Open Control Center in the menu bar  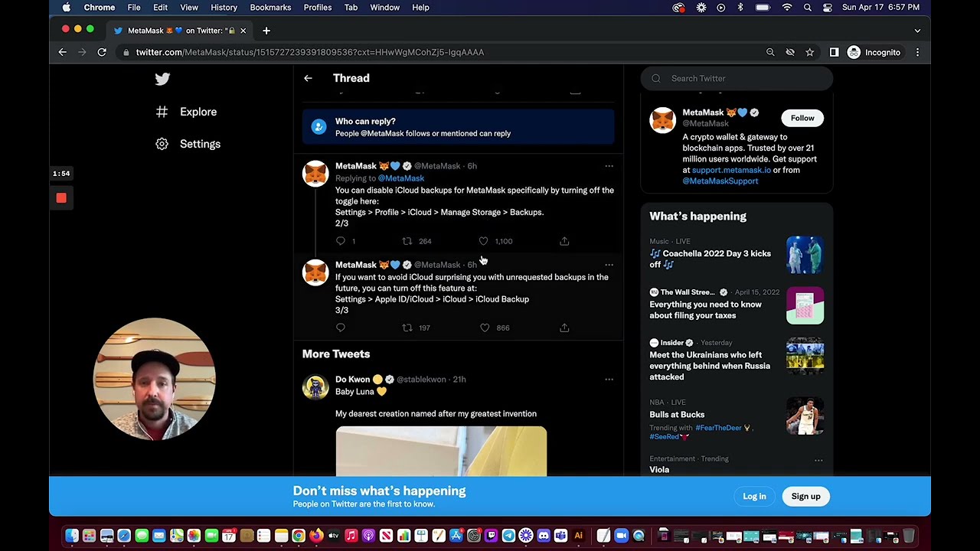(x=828, y=8)
